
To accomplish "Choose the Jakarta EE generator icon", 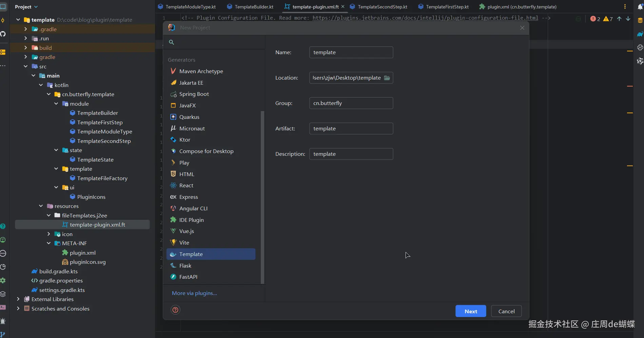I will click(173, 83).
